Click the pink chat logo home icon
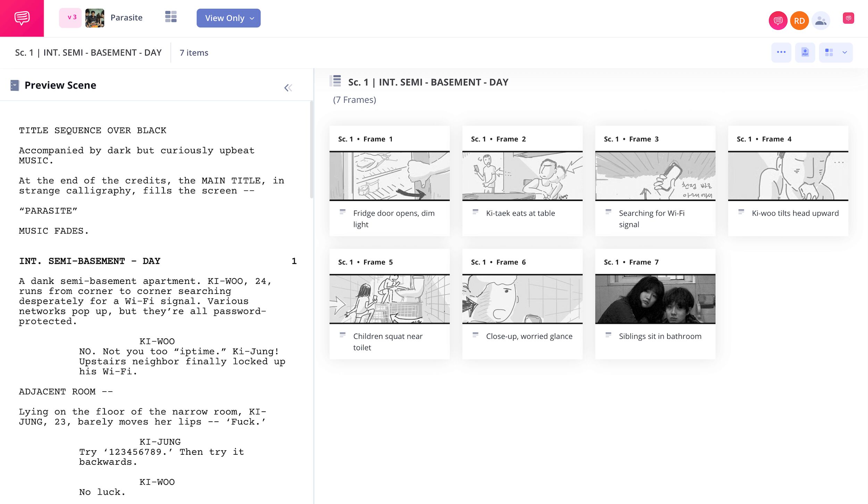Viewport: 868px width, 504px height. [x=22, y=18]
